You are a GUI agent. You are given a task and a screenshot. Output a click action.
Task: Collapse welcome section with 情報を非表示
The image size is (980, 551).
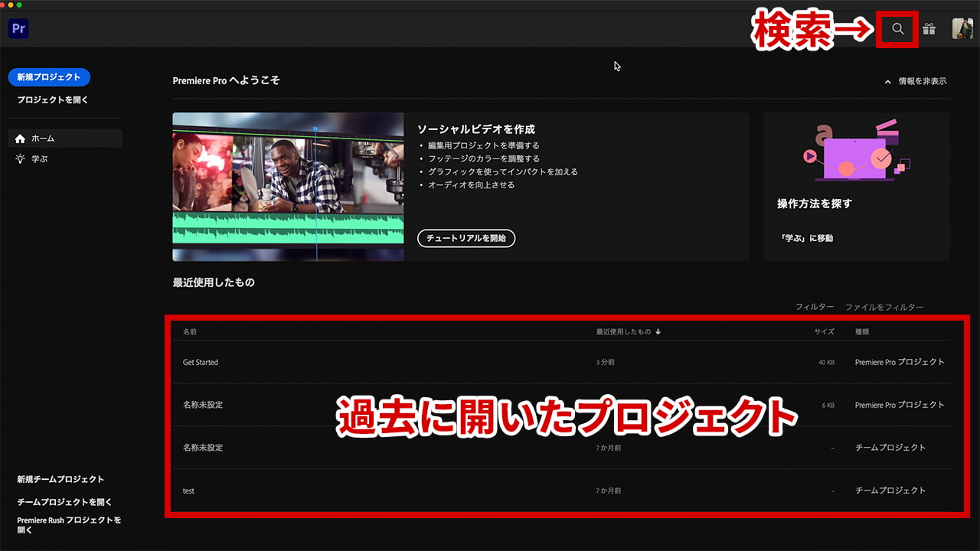coord(916,81)
